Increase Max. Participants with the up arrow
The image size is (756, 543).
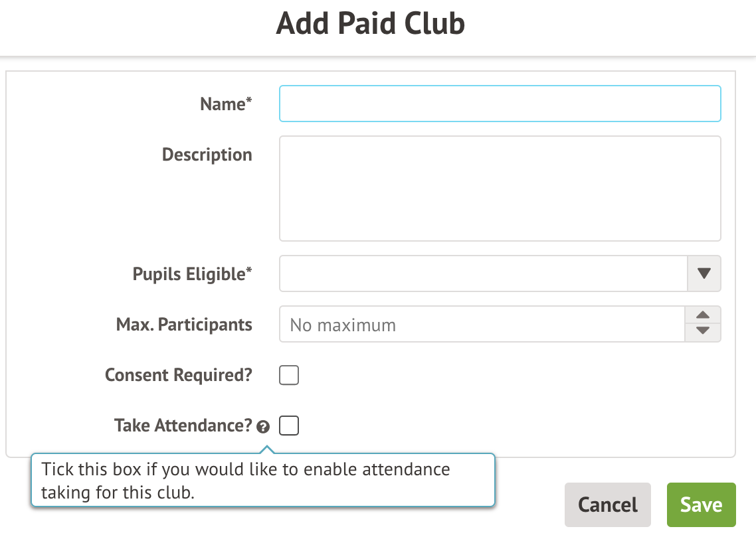703,316
